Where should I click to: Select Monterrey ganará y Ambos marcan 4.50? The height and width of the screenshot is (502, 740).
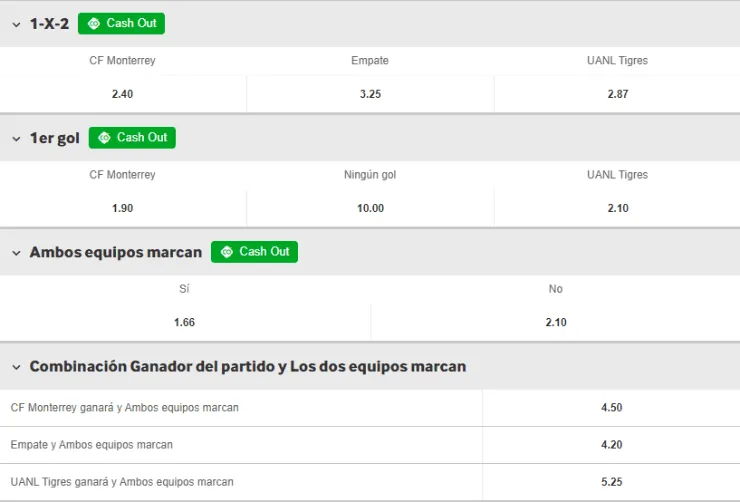612,408
